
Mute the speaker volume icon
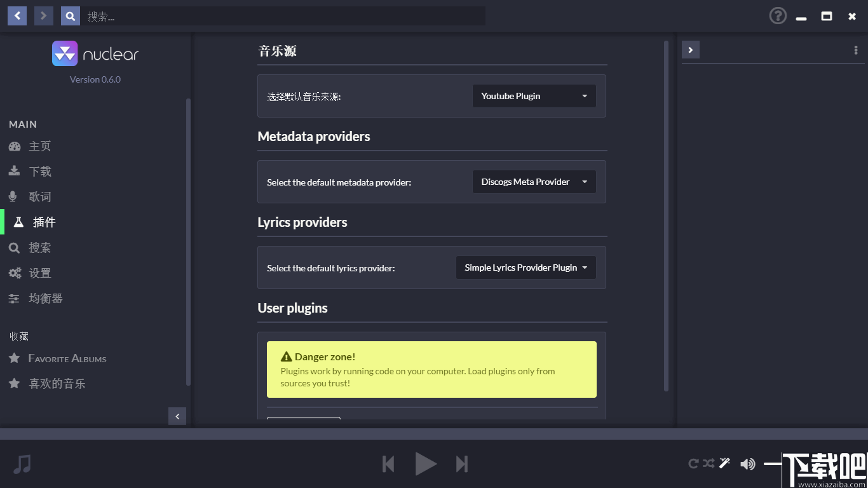(748, 464)
